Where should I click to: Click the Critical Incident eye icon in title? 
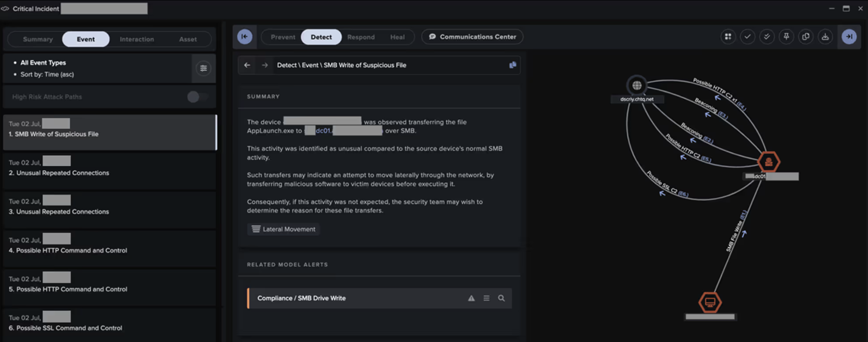[5, 8]
